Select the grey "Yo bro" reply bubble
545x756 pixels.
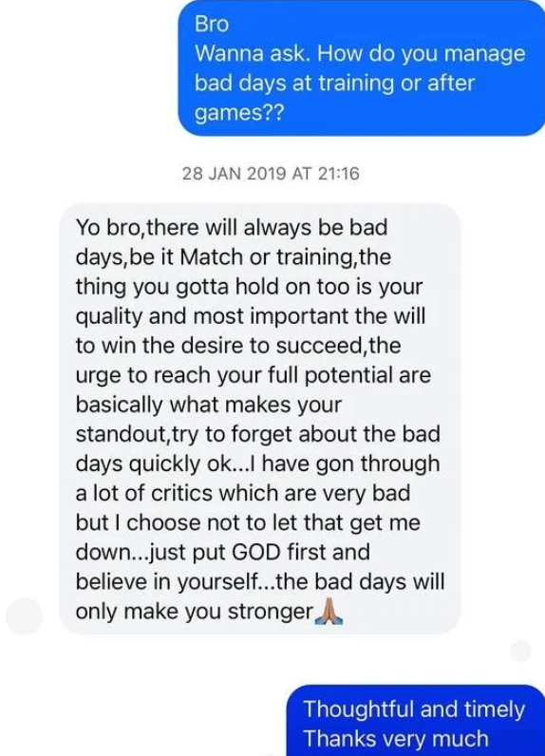[x=260, y=419]
